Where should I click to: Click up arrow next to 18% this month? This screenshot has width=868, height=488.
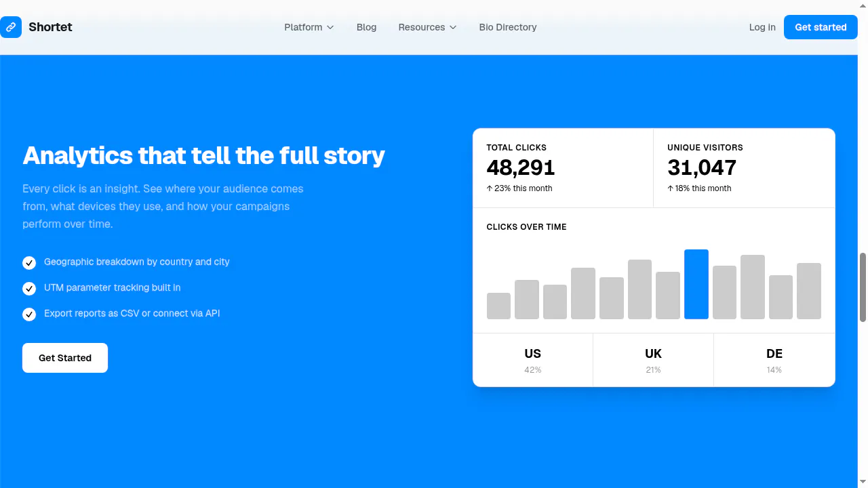671,188
